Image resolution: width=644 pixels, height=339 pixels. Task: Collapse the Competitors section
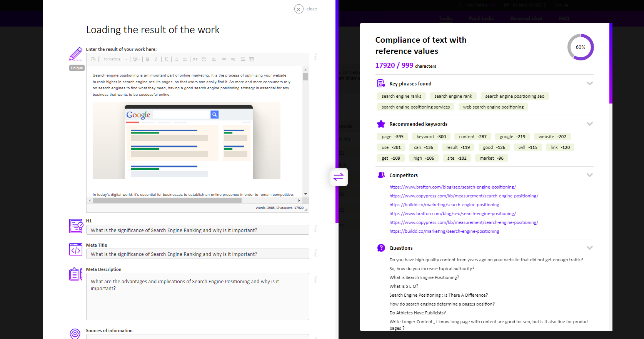click(589, 175)
